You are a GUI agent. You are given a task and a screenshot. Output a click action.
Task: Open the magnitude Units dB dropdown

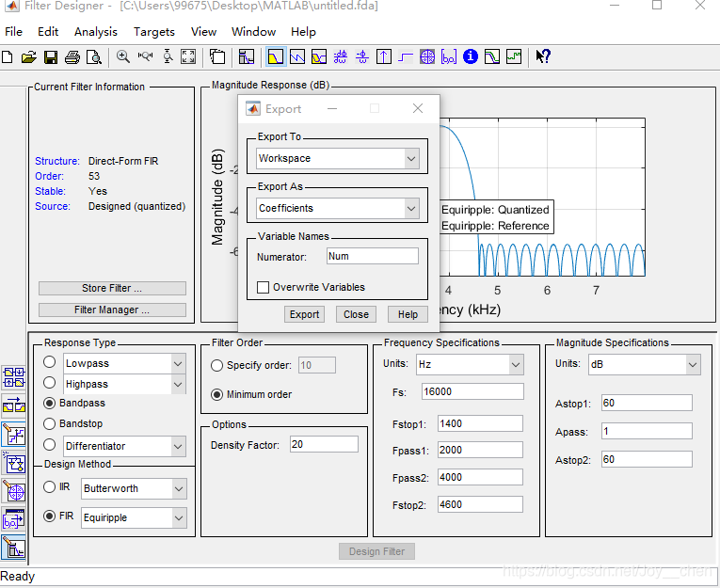pyautogui.click(x=644, y=364)
